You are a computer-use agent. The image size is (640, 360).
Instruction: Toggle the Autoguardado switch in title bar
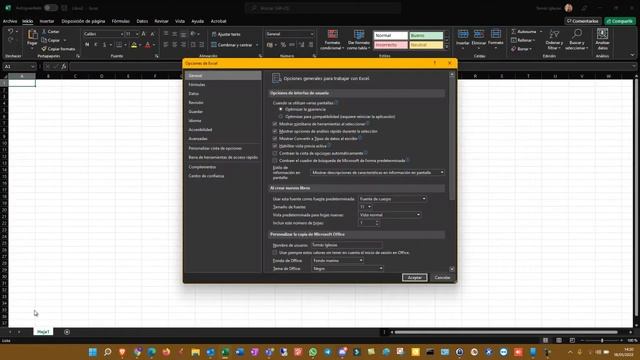51,8
